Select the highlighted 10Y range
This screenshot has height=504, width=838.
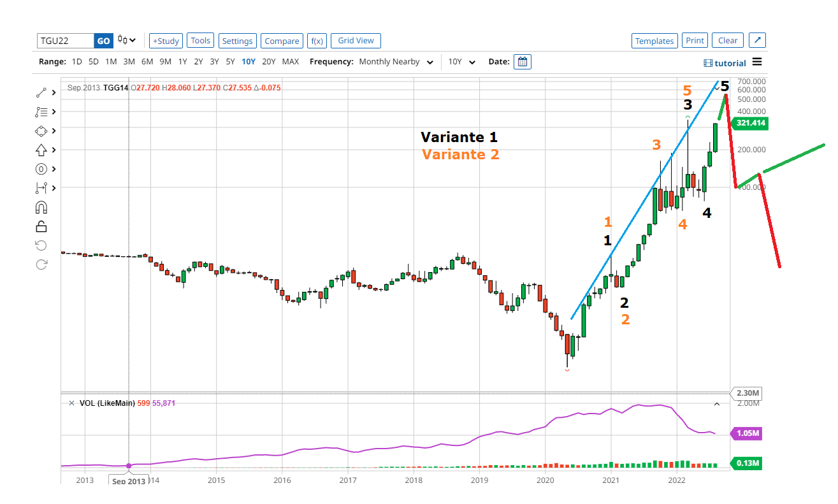(x=249, y=62)
